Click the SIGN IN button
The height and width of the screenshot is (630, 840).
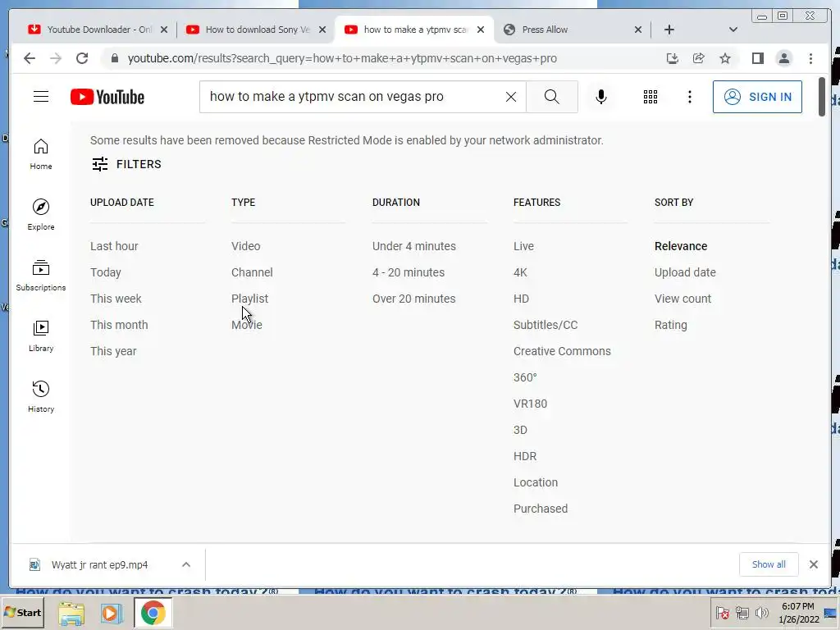(x=757, y=97)
